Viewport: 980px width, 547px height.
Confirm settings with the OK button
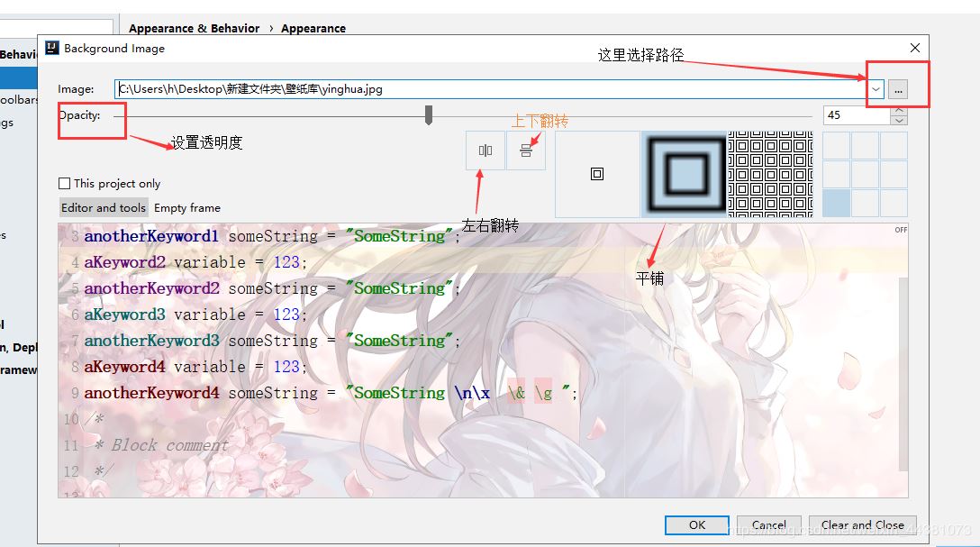click(x=695, y=524)
